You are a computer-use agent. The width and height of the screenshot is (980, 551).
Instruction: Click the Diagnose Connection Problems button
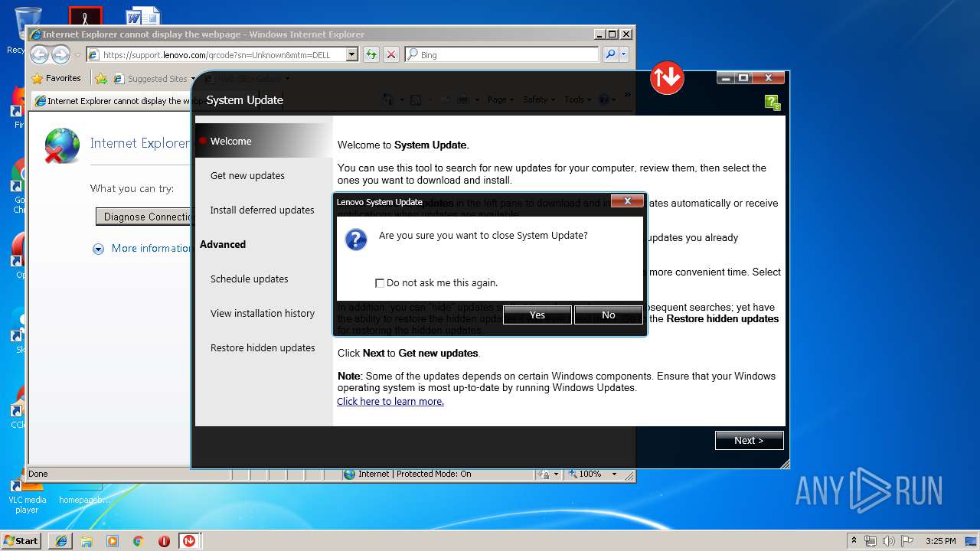144,217
